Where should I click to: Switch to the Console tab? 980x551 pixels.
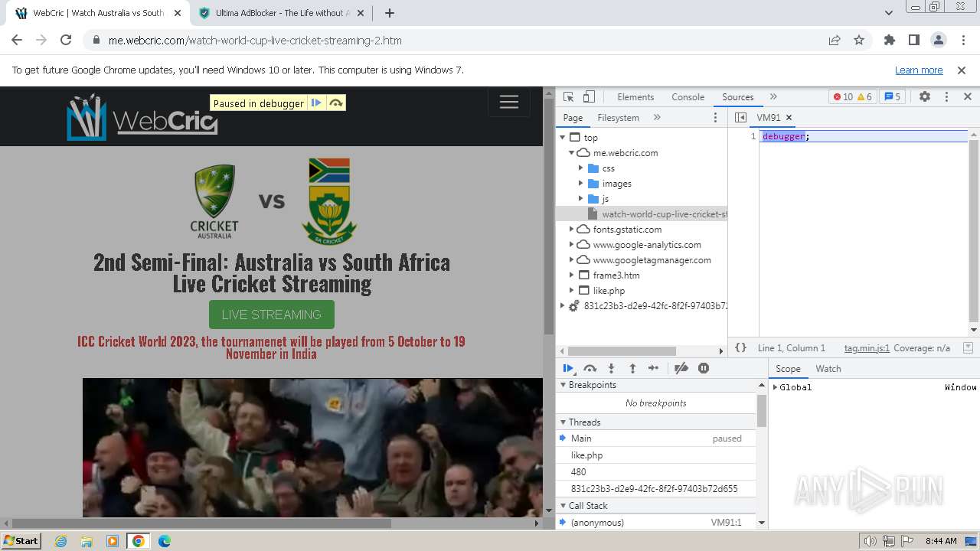pos(688,97)
